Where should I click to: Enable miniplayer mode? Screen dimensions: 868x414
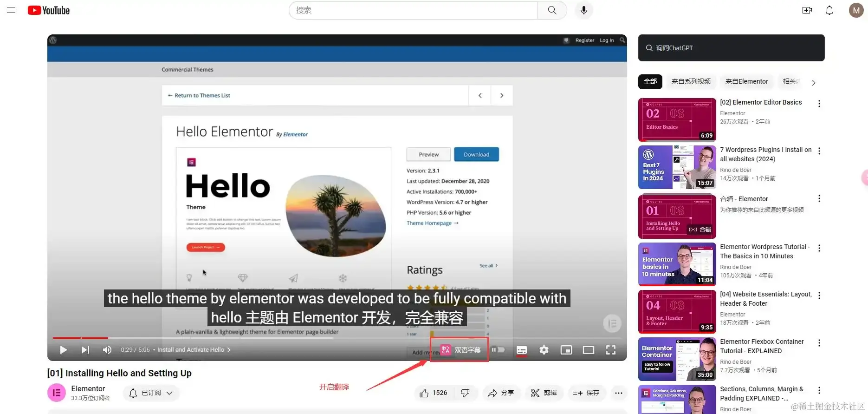[566, 350]
